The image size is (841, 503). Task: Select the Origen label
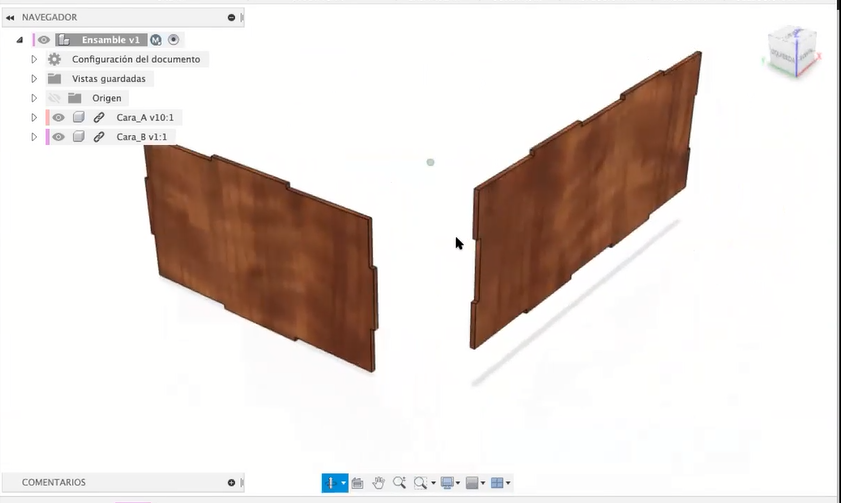click(x=107, y=98)
